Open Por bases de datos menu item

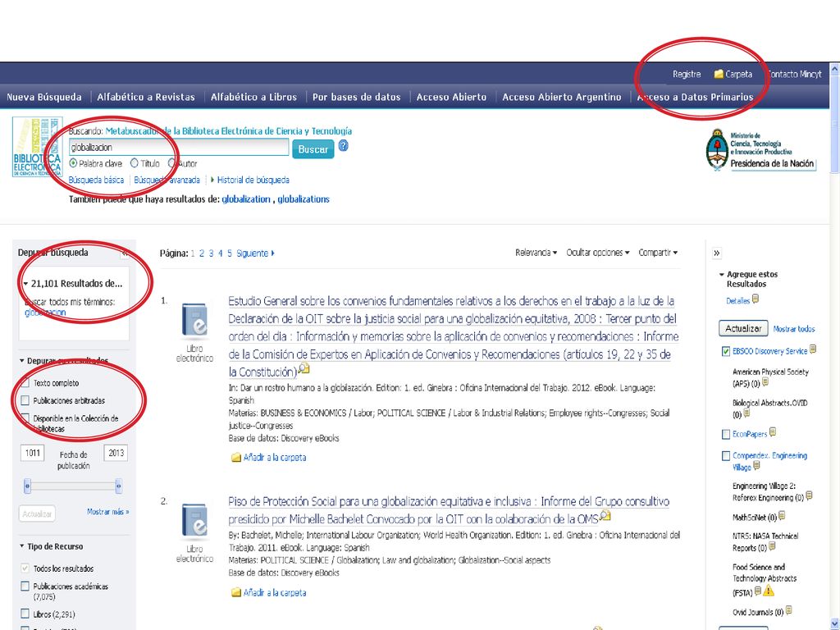pos(356,97)
